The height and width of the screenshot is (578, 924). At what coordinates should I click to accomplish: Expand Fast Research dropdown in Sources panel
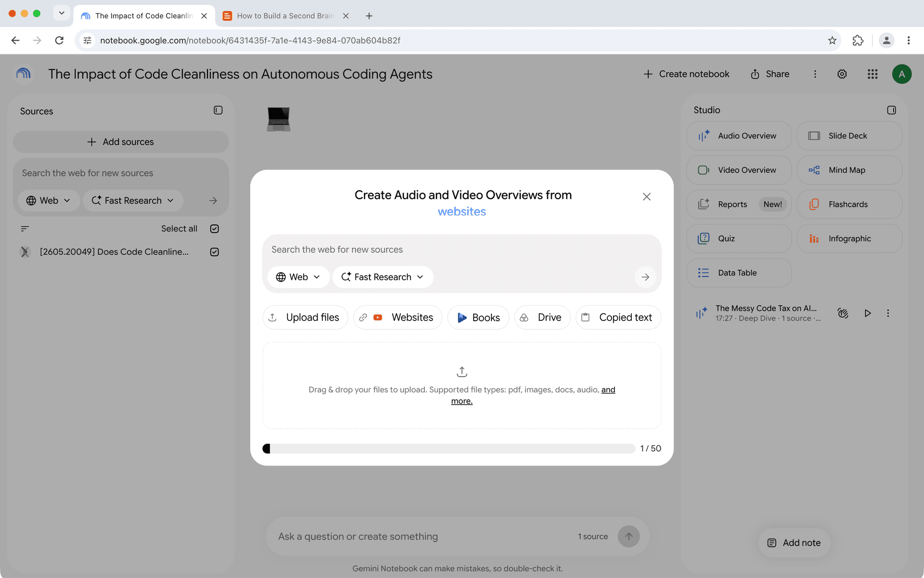133,200
